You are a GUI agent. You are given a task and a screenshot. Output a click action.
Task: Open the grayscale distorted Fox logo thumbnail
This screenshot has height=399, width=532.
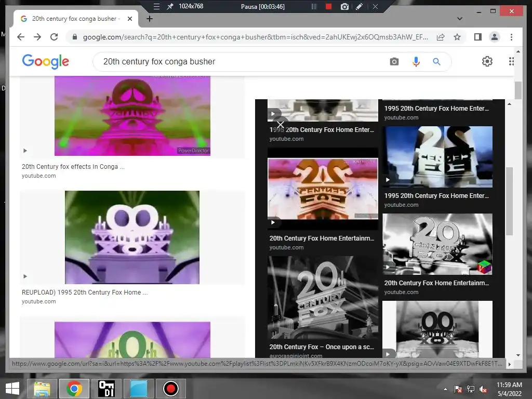(x=437, y=244)
